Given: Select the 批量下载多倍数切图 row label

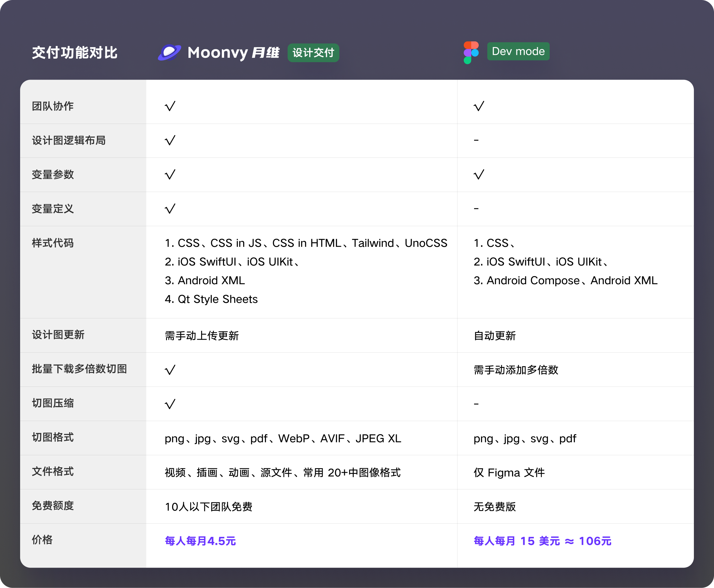Looking at the screenshot, I should [79, 369].
